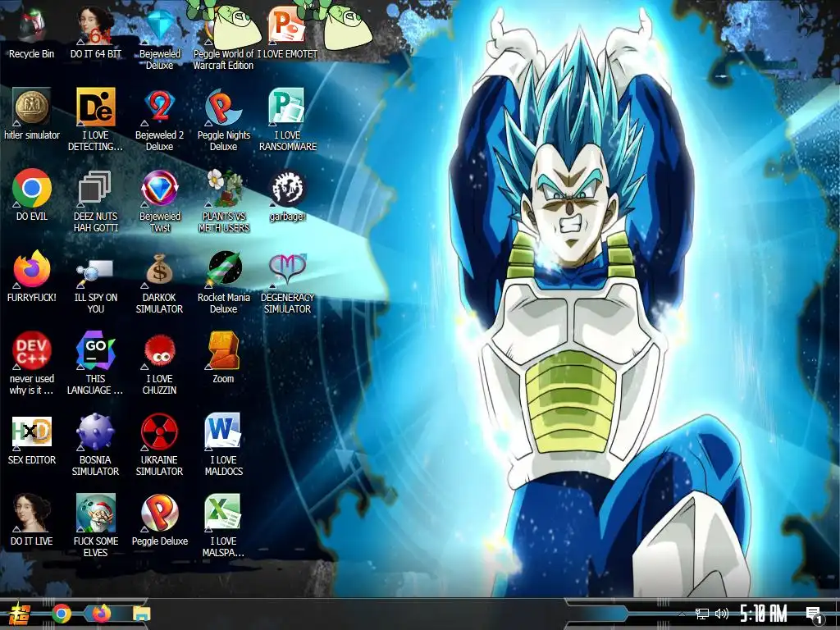
Task: Open the volume control in tray
Action: 722,614
